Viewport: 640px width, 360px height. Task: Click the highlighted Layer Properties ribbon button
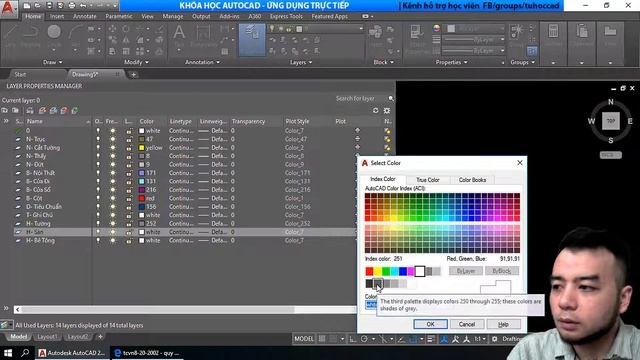pyautogui.click(x=252, y=40)
